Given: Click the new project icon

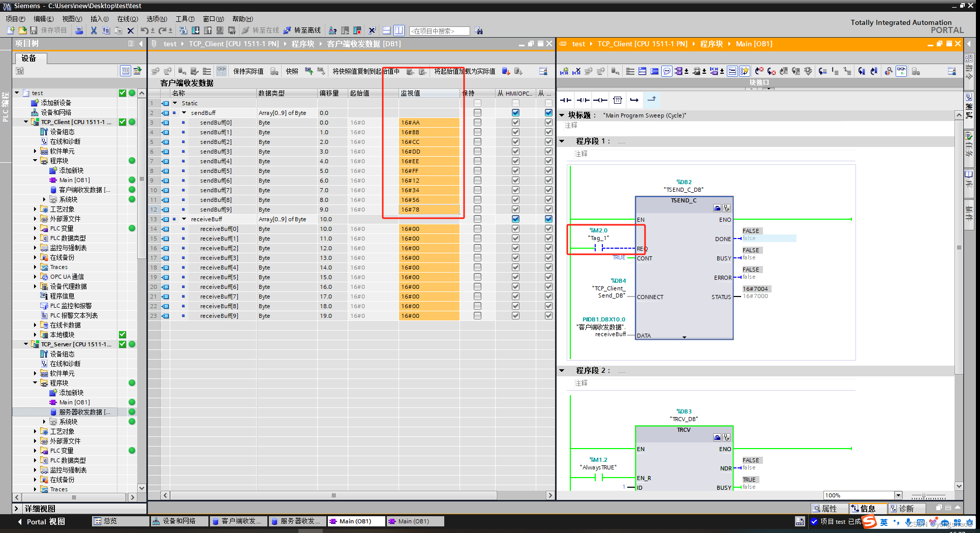Looking at the screenshot, I should point(11,31).
